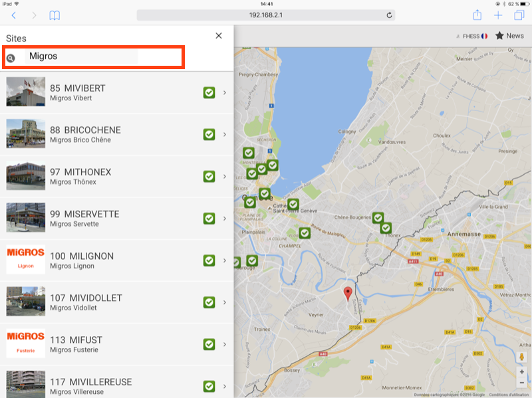Select the 117 MIVILLEREUSE site title

point(91,382)
